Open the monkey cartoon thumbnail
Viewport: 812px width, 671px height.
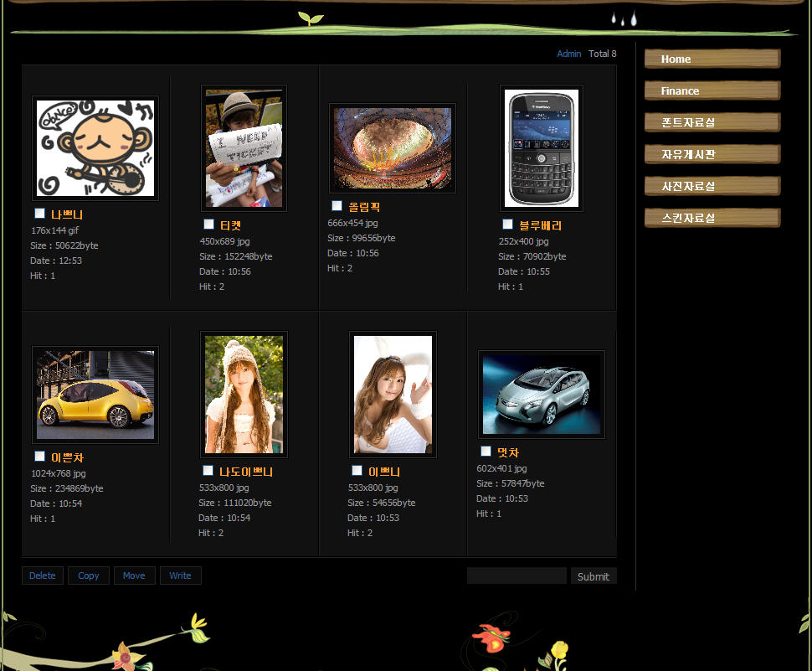[95, 148]
